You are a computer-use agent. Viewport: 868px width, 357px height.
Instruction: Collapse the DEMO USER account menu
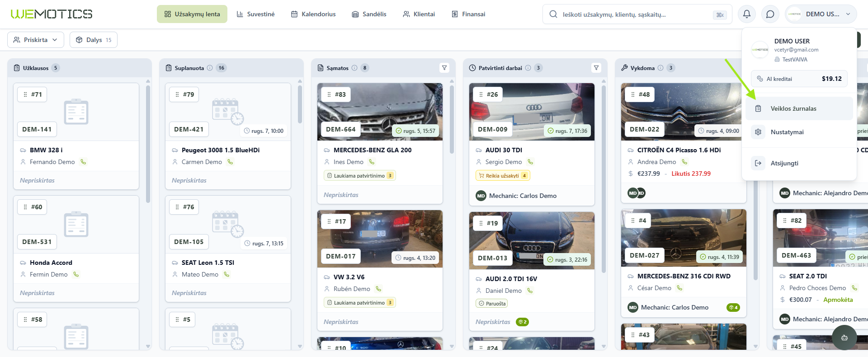821,14
